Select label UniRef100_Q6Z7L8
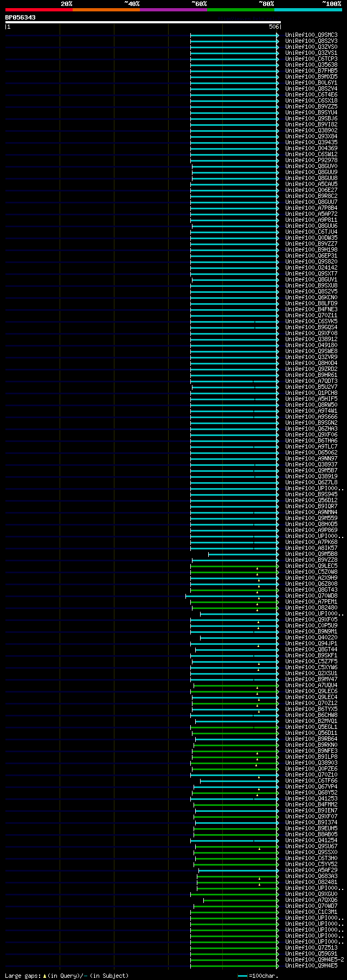Image resolution: width=347 pixels, height=980 pixels. coord(311,482)
